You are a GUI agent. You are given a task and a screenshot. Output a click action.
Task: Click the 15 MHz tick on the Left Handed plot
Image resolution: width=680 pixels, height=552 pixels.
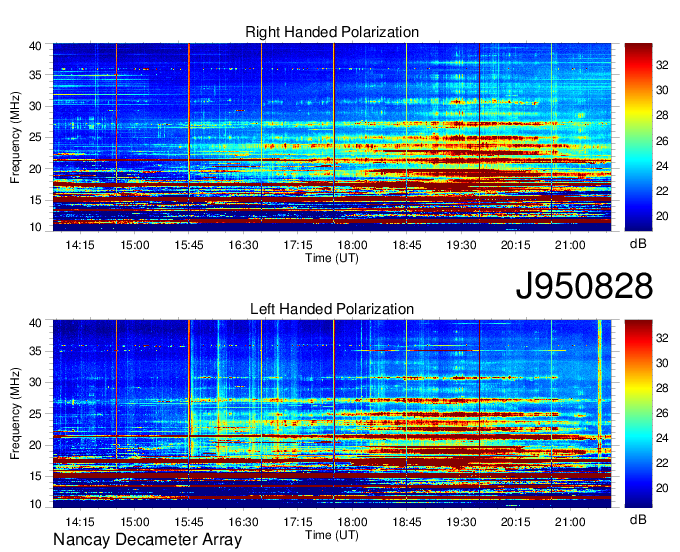(x=36, y=477)
